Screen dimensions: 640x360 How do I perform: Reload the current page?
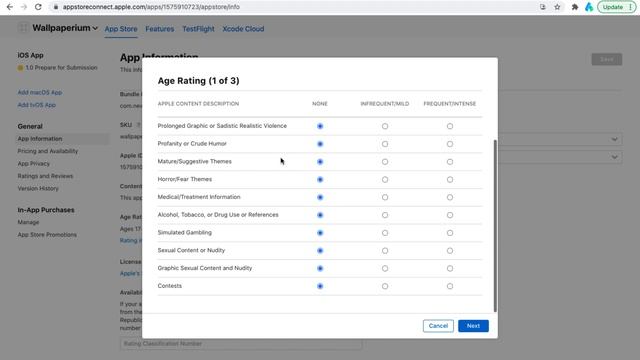coord(38,7)
